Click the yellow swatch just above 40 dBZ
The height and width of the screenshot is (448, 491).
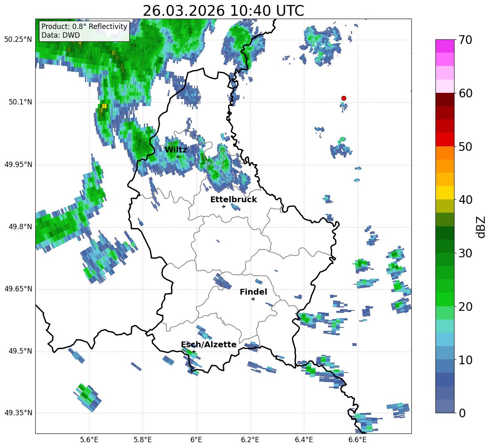point(445,193)
